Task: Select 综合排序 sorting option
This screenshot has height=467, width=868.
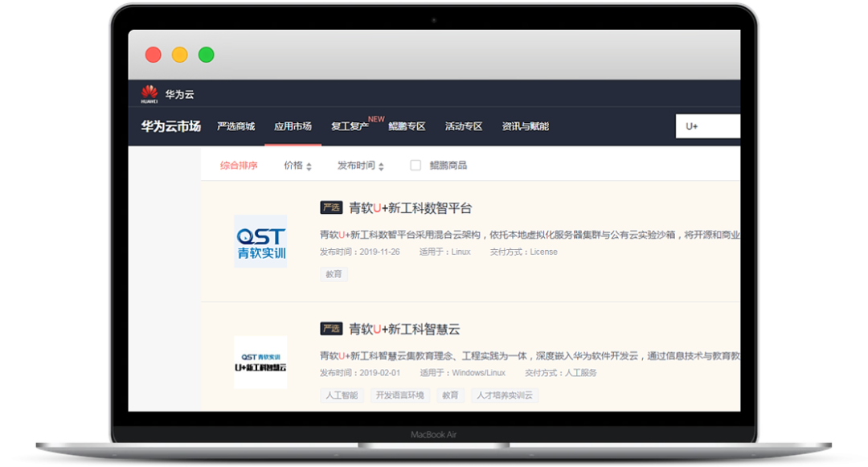Action: (x=239, y=166)
